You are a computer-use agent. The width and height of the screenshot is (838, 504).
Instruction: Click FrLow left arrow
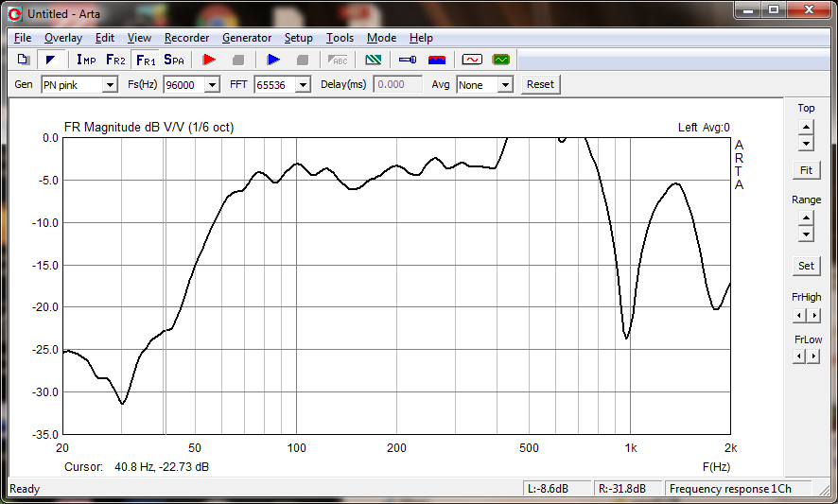pos(799,356)
